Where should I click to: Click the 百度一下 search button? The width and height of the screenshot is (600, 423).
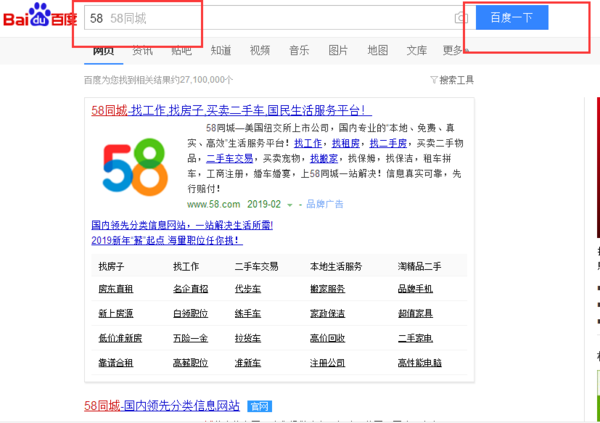coord(512,18)
